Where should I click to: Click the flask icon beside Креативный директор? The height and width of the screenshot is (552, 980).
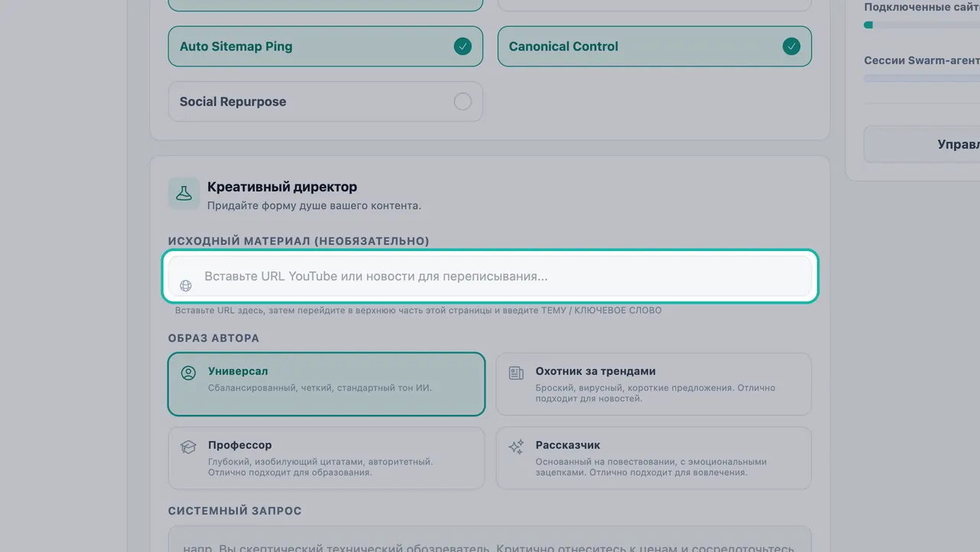(x=184, y=194)
